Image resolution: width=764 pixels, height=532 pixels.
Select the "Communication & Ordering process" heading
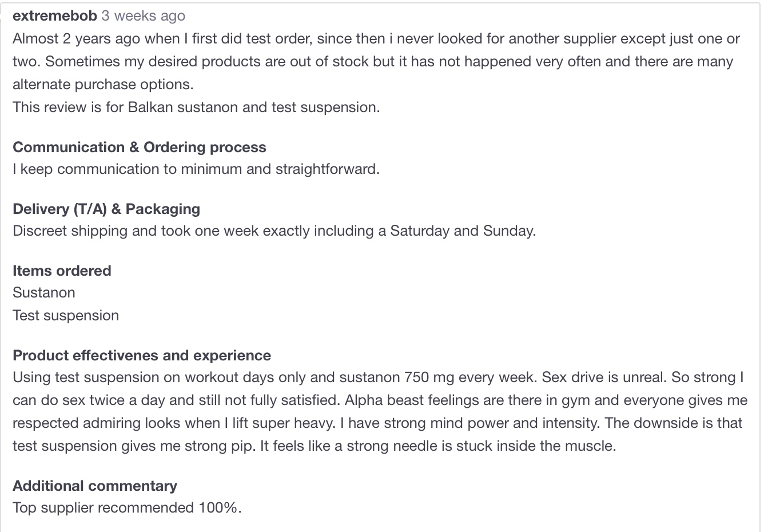pos(140,147)
